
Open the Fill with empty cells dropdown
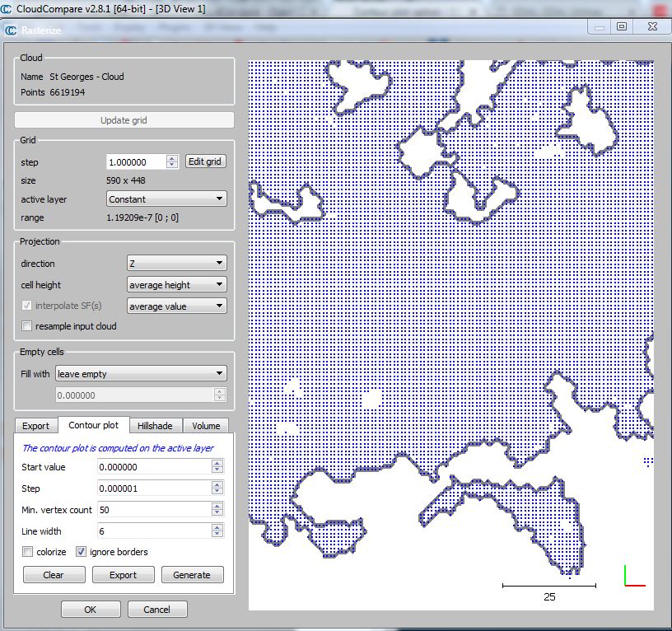click(140, 374)
